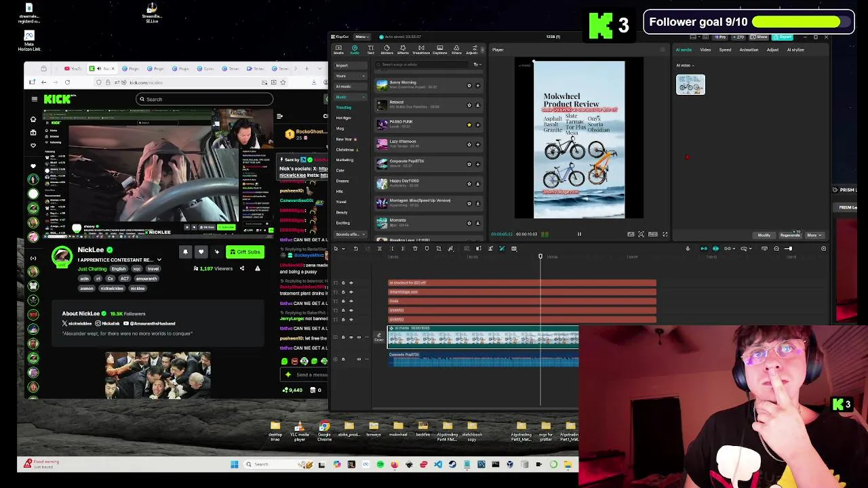The image size is (868, 488).
Task: Lock the Urbanvoltage.com text track
Action: coord(342,292)
